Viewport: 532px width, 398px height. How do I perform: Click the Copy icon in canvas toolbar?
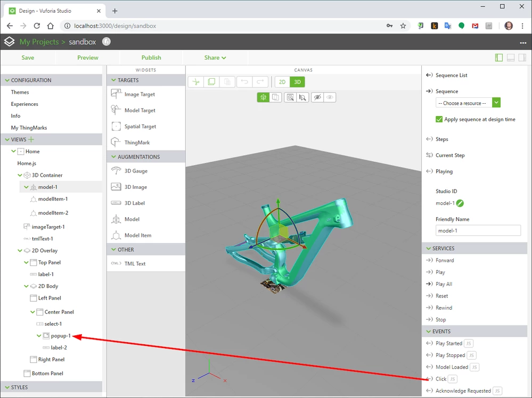[x=211, y=82]
